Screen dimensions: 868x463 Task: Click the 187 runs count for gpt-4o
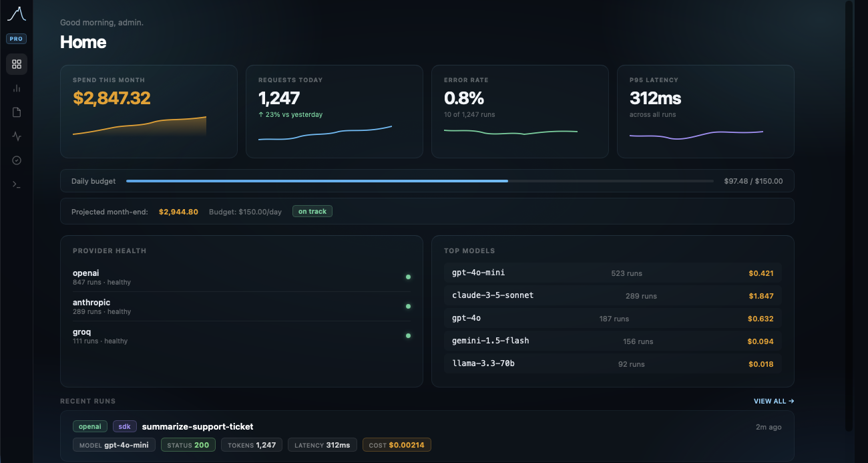tap(614, 319)
